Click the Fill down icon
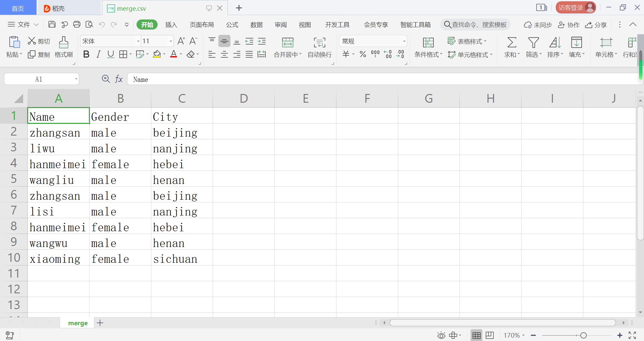 577,43
